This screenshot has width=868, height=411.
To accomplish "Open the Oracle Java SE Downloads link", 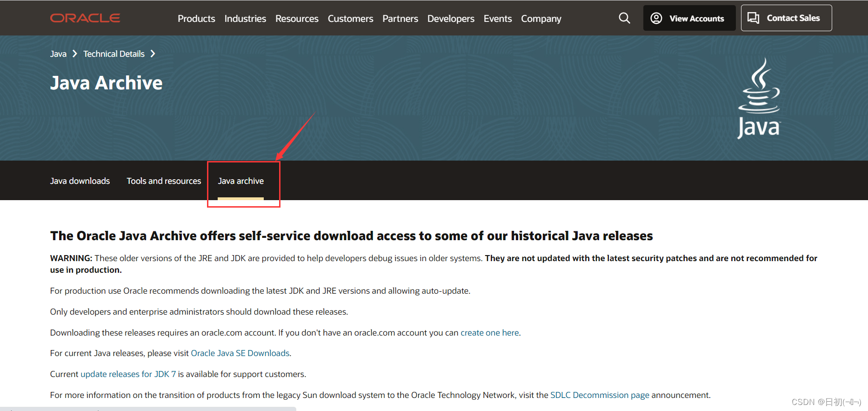I will (240, 353).
